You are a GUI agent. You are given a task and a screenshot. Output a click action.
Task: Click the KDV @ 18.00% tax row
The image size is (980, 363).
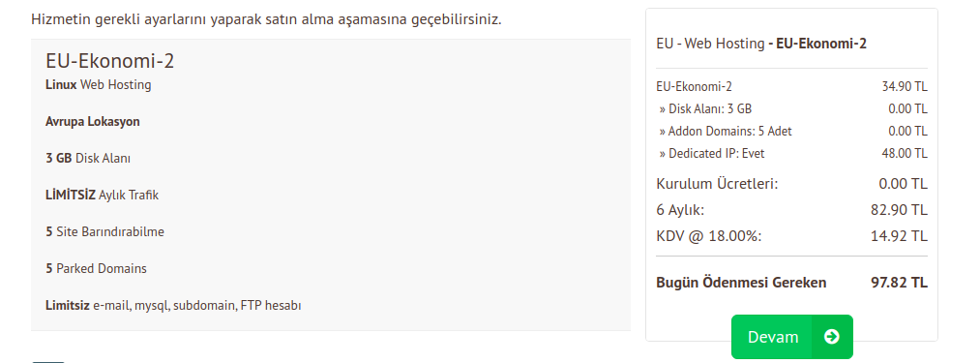(x=792, y=236)
